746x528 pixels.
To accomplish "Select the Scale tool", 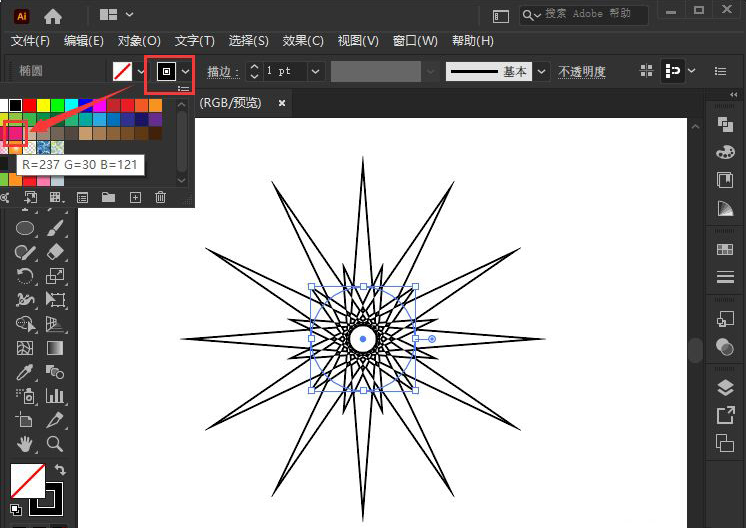I will [x=56, y=276].
